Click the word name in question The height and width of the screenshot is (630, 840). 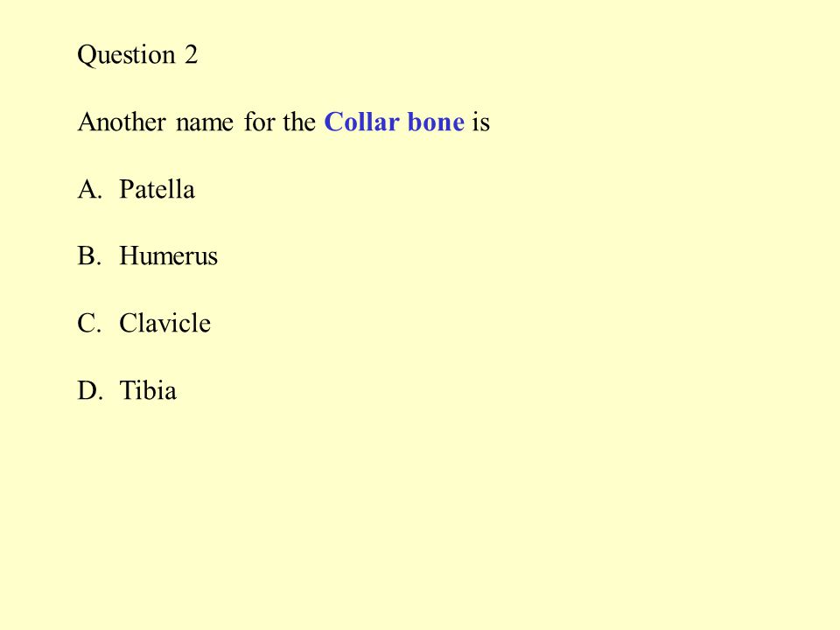(205, 123)
